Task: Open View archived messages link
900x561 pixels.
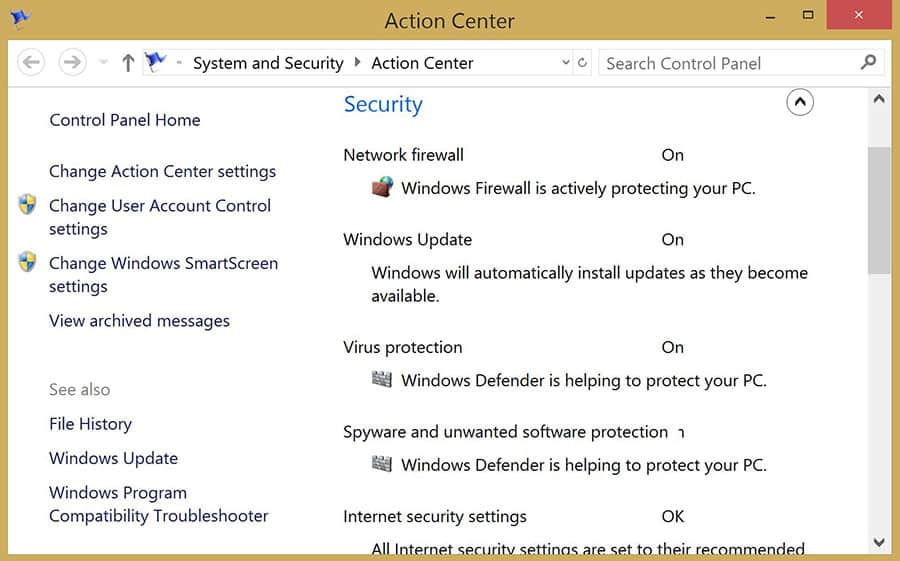Action: point(139,320)
